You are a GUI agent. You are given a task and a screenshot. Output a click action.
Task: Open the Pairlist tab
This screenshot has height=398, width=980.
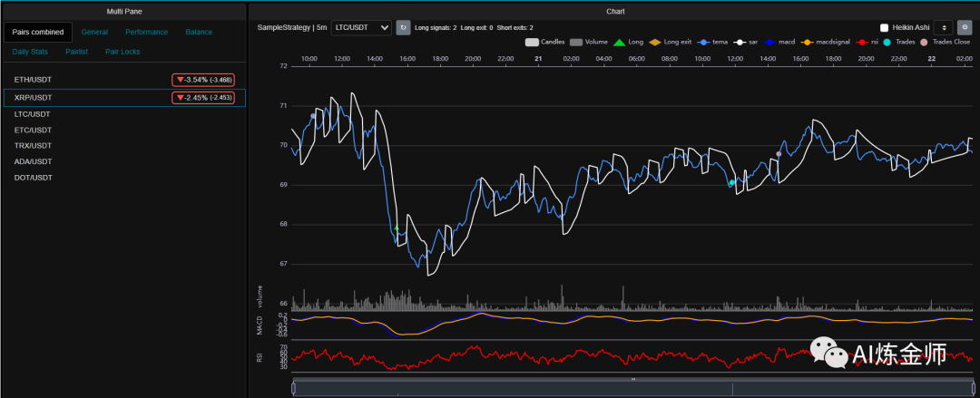(76, 52)
